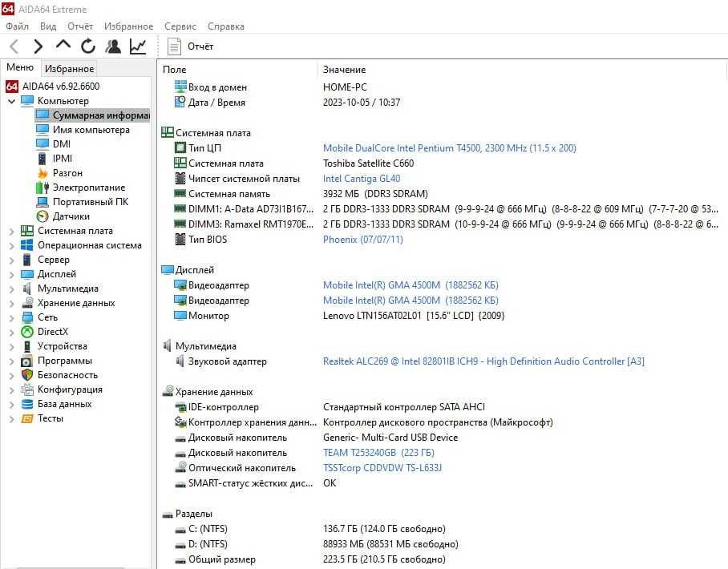Screen dimensions: 728x569
Task: Open the Intel Cantiga GL40 link
Action: (x=362, y=179)
